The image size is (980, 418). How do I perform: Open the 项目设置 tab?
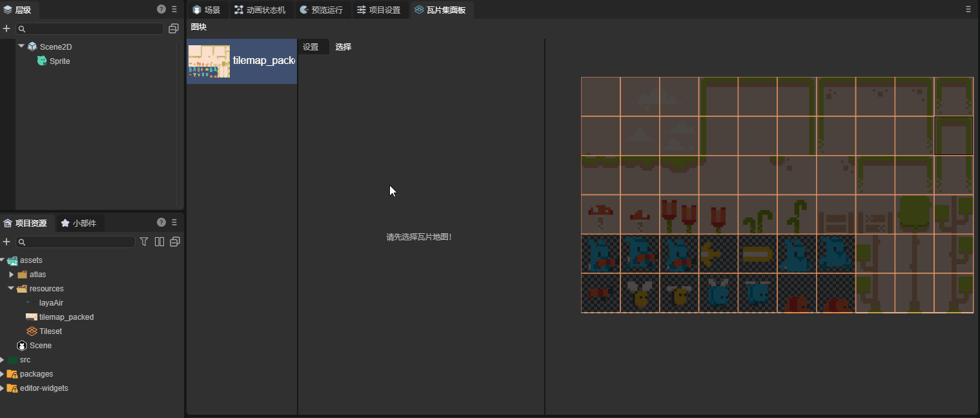point(379,10)
